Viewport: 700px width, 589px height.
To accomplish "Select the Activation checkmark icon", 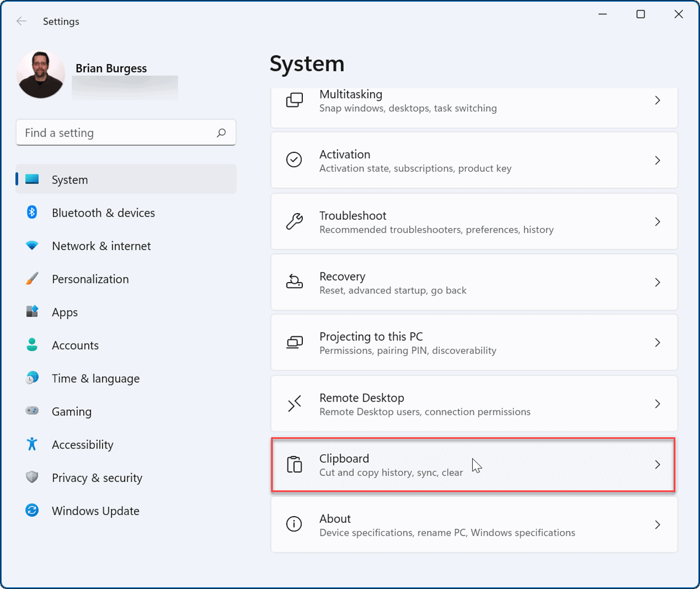I will 295,160.
